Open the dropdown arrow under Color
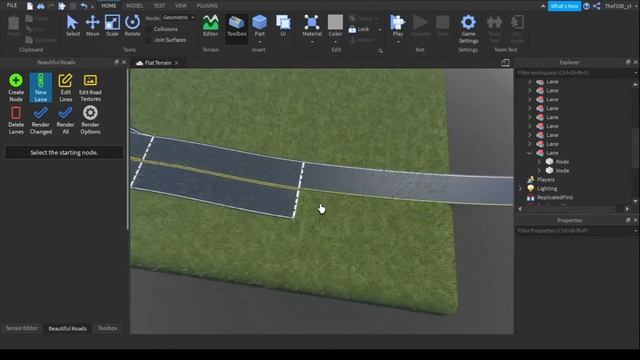The image size is (640, 360). pyautogui.click(x=335, y=42)
